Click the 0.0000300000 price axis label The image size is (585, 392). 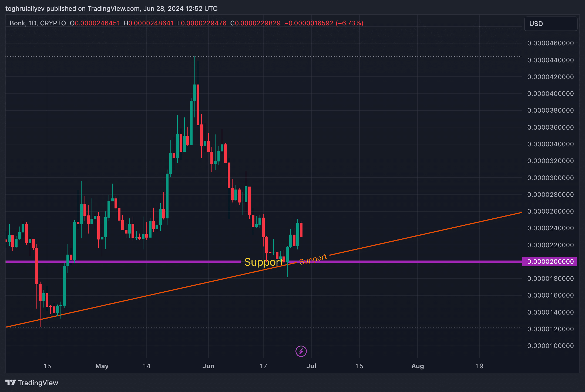click(550, 178)
